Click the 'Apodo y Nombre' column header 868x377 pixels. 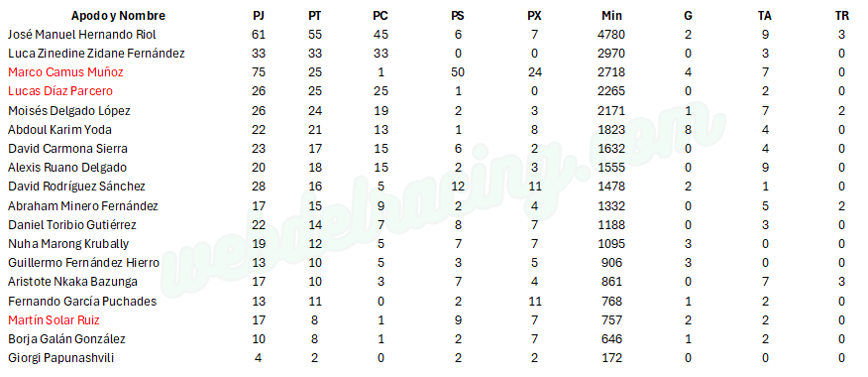click(x=118, y=16)
